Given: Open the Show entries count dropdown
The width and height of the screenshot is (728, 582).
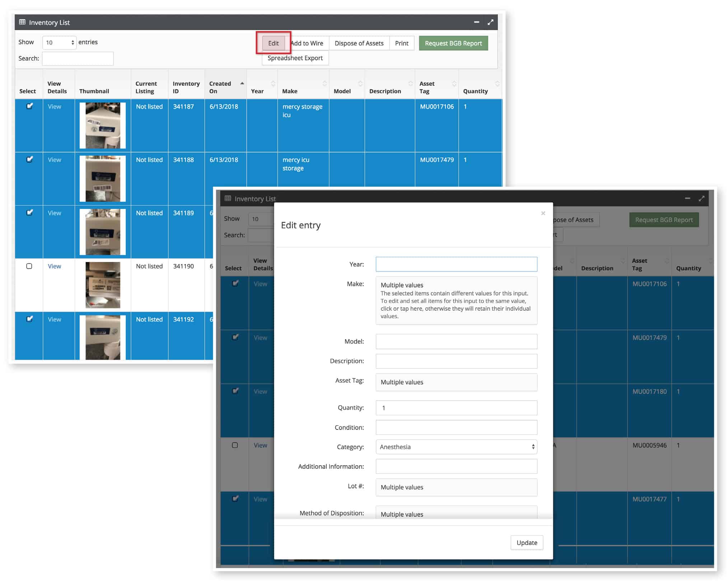Looking at the screenshot, I should pyautogui.click(x=59, y=43).
